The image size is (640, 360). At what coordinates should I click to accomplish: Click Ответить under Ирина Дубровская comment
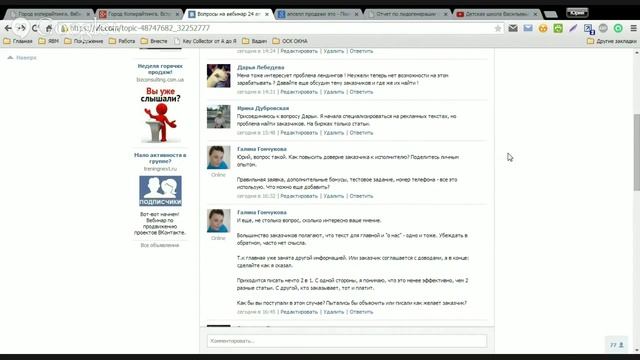[x=361, y=133]
